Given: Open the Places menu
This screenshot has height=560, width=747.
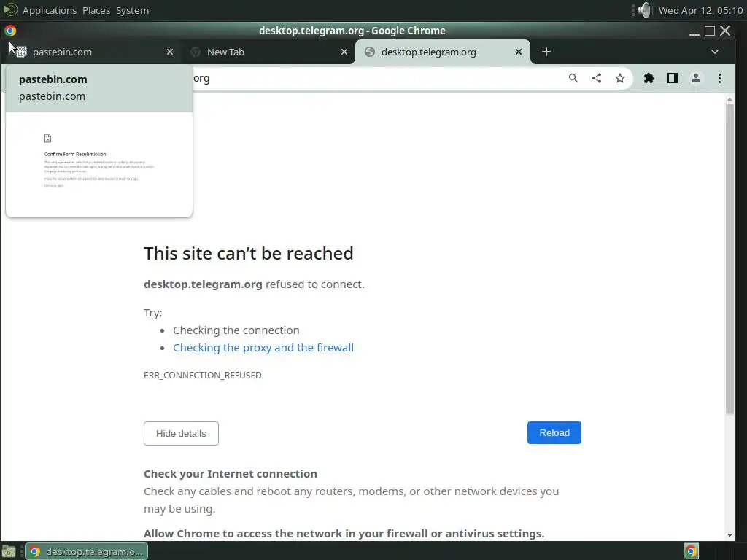Looking at the screenshot, I should tap(96, 10).
